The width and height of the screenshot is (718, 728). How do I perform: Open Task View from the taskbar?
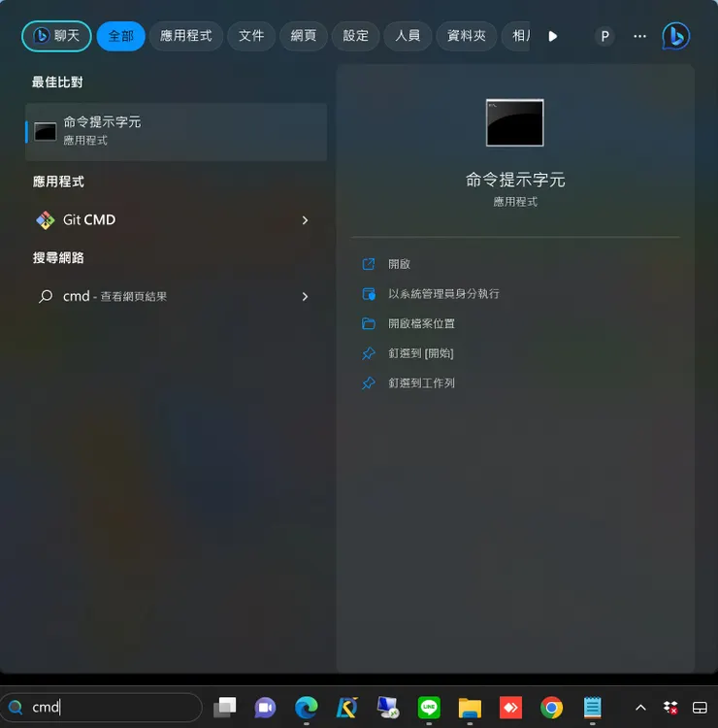click(x=225, y=707)
